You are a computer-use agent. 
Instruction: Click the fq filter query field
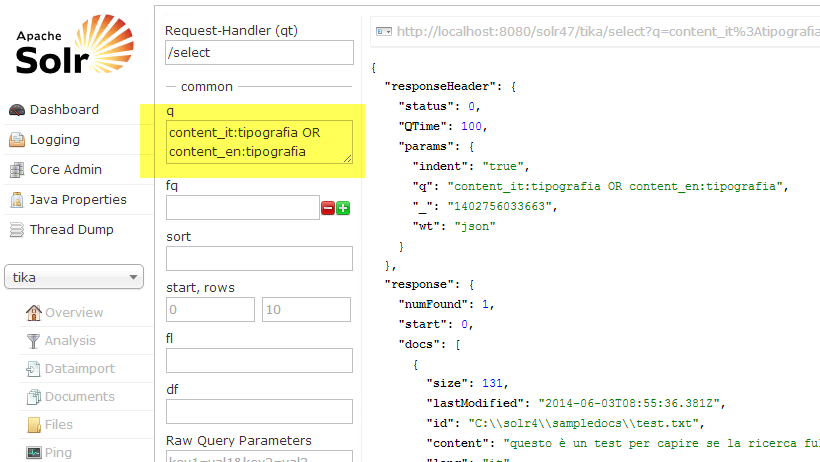[x=243, y=208]
